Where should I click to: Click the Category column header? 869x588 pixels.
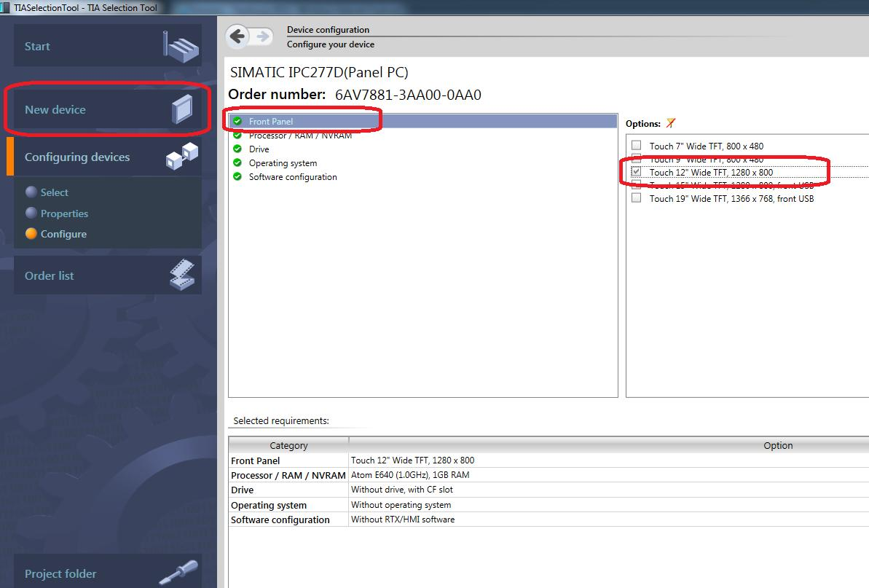point(288,445)
